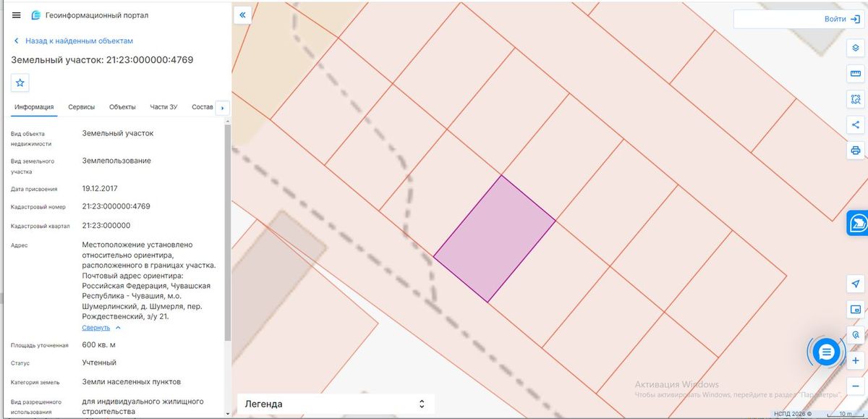This screenshot has width=868, height=419.
Task: Open the overview map tool
Action: tap(856, 310)
